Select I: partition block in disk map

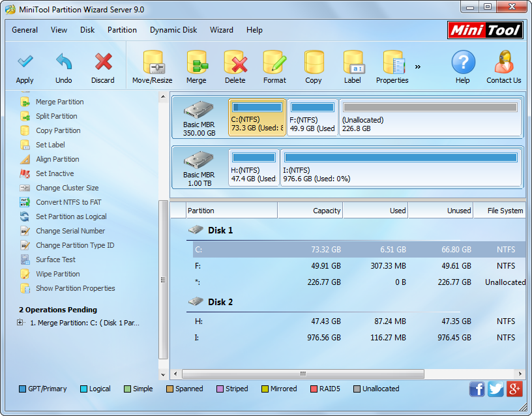(x=401, y=168)
